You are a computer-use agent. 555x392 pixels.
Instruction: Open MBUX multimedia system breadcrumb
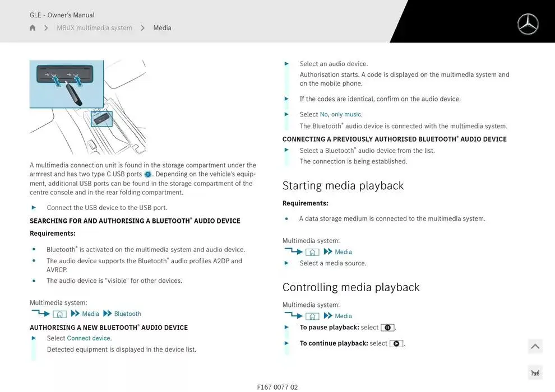click(x=94, y=28)
